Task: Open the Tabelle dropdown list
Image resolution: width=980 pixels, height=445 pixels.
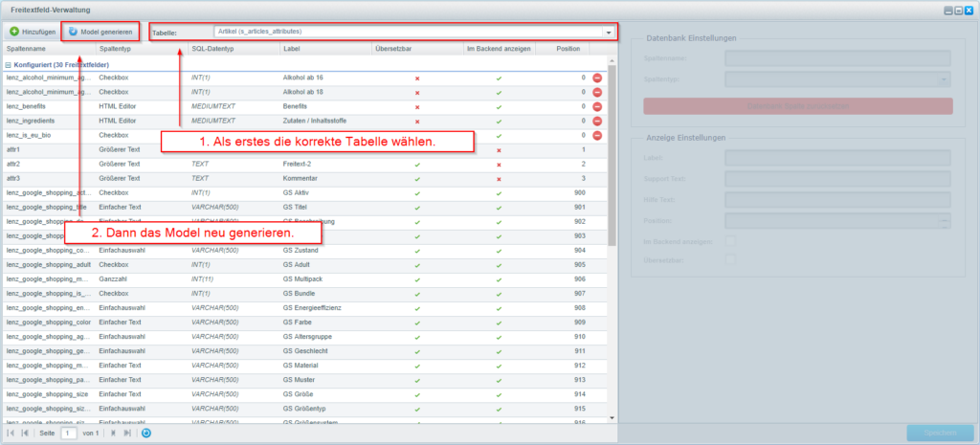Action: click(x=609, y=33)
